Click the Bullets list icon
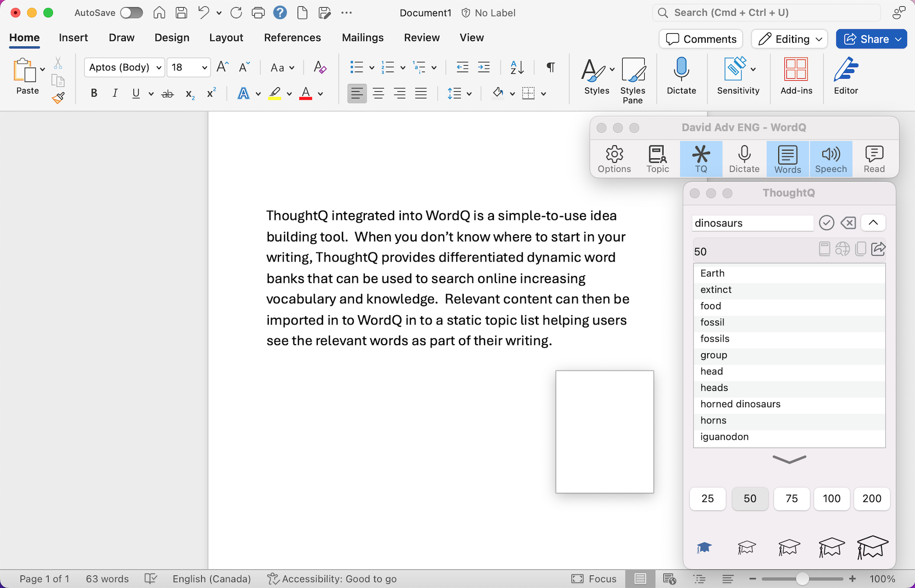The height and width of the screenshot is (588, 915). coord(356,67)
